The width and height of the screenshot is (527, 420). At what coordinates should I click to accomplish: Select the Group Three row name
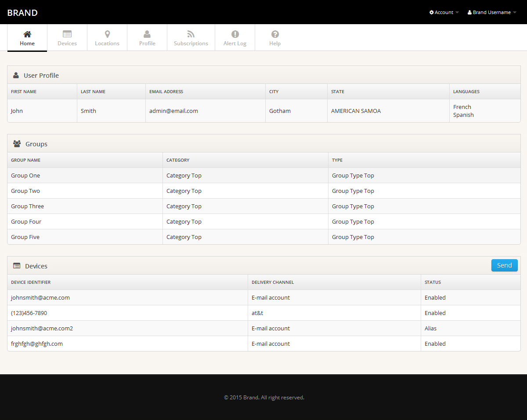point(27,206)
